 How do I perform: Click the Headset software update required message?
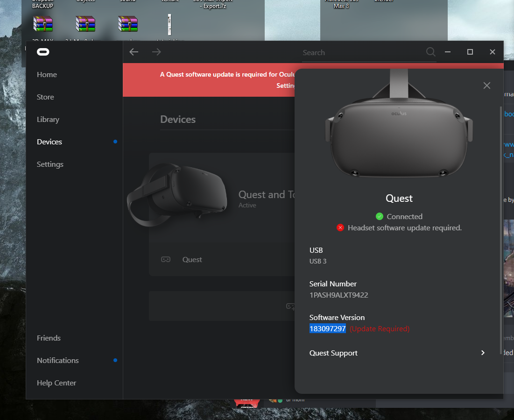click(x=404, y=228)
